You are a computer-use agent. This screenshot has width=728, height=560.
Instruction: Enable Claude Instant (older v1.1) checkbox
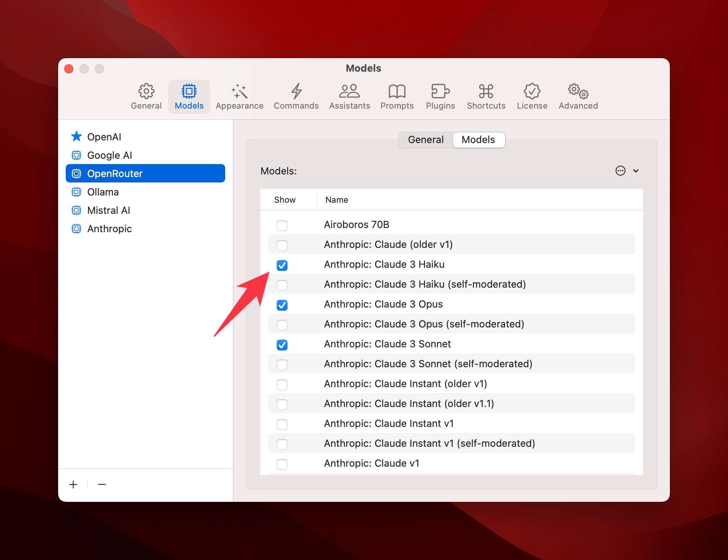click(282, 404)
